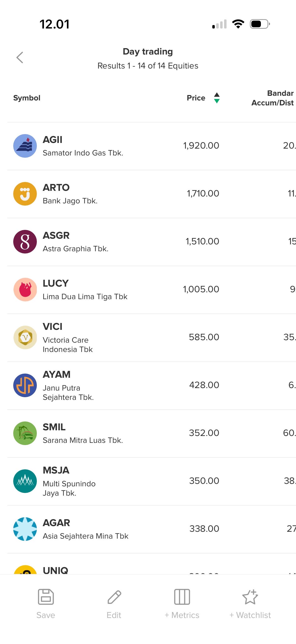Tap the LUCY stock logo
This screenshot has width=296, height=644.
(x=25, y=290)
